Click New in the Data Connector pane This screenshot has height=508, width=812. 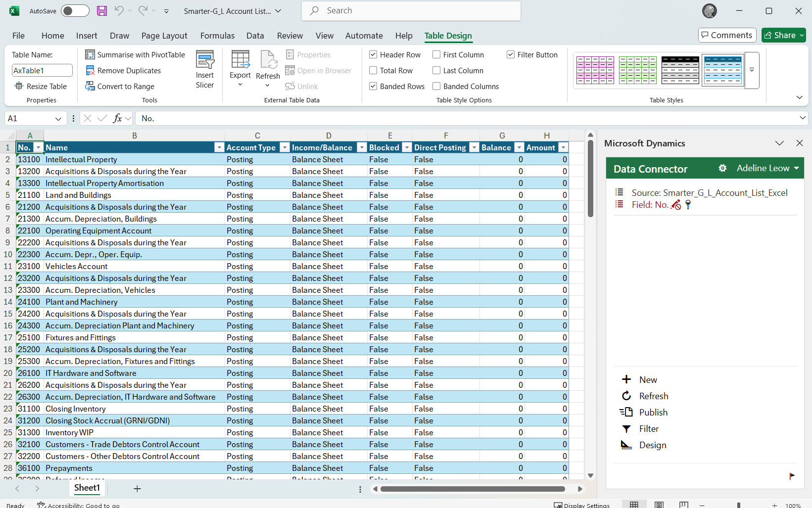[x=639, y=380]
